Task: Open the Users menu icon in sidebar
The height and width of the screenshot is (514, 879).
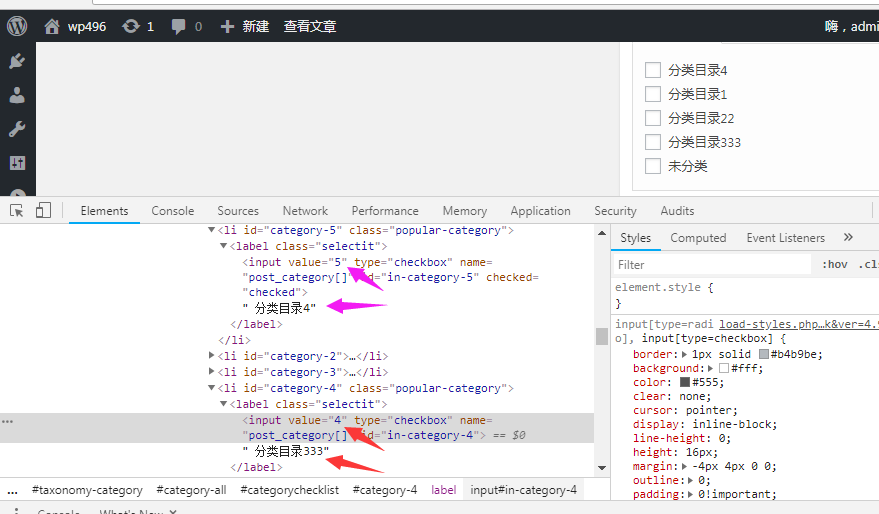Action: pos(17,96)
